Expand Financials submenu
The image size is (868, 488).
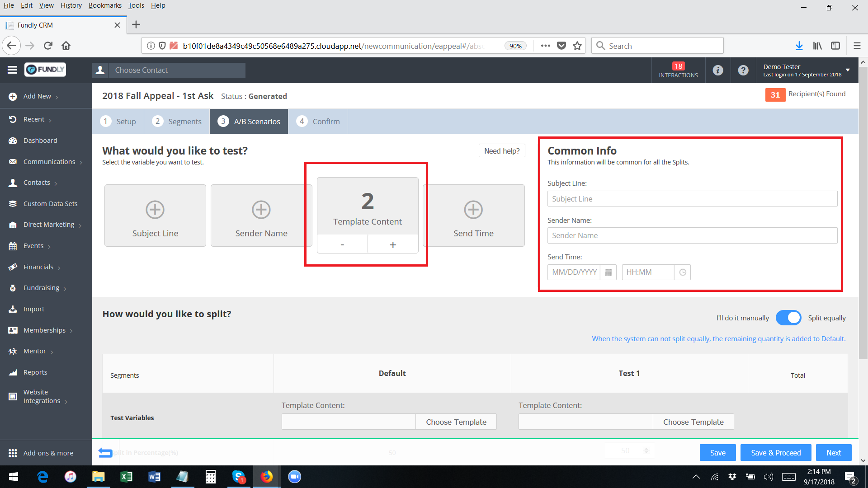coord(59,268)
